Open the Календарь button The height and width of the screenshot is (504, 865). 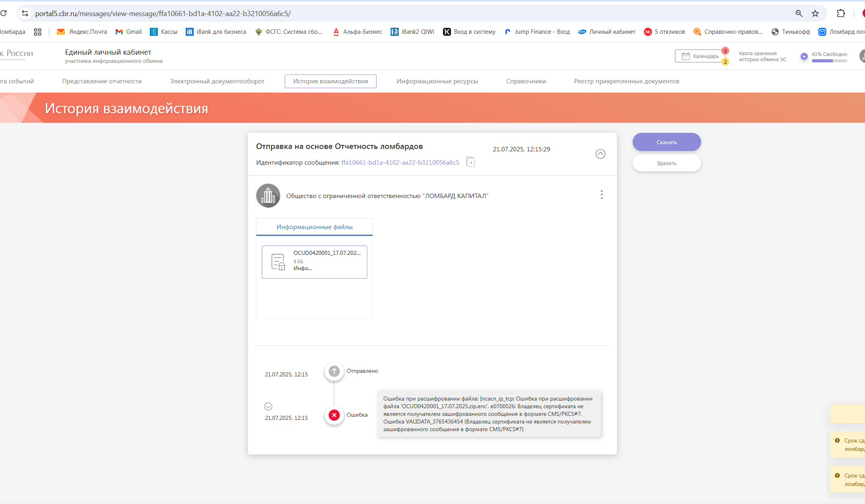pyautogui.click(x=700, y=56)
